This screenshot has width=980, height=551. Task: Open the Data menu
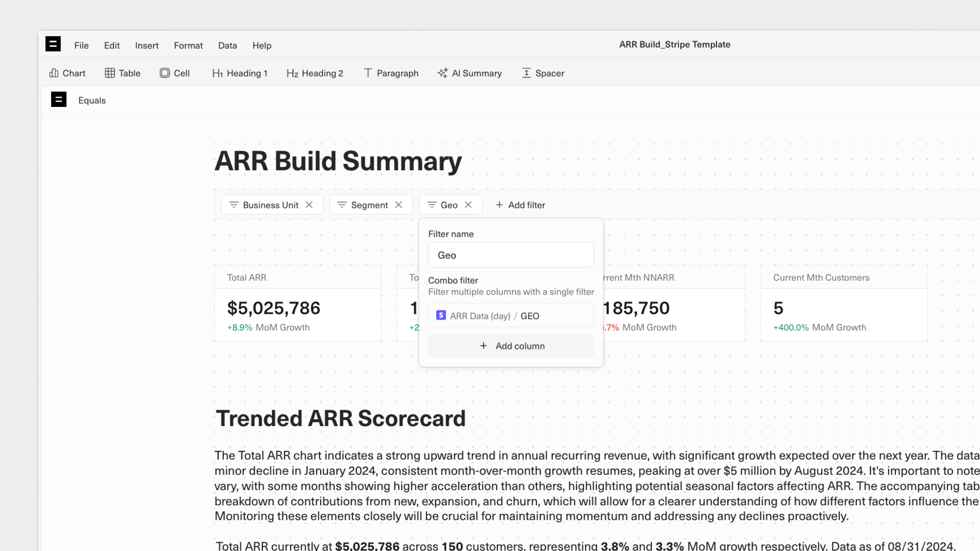[227, 45]
